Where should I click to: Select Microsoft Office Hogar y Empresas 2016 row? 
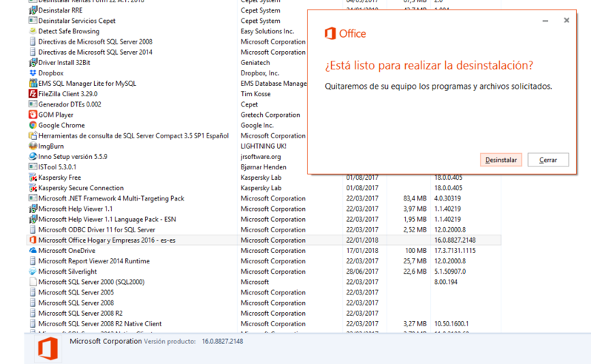(264, 240)
